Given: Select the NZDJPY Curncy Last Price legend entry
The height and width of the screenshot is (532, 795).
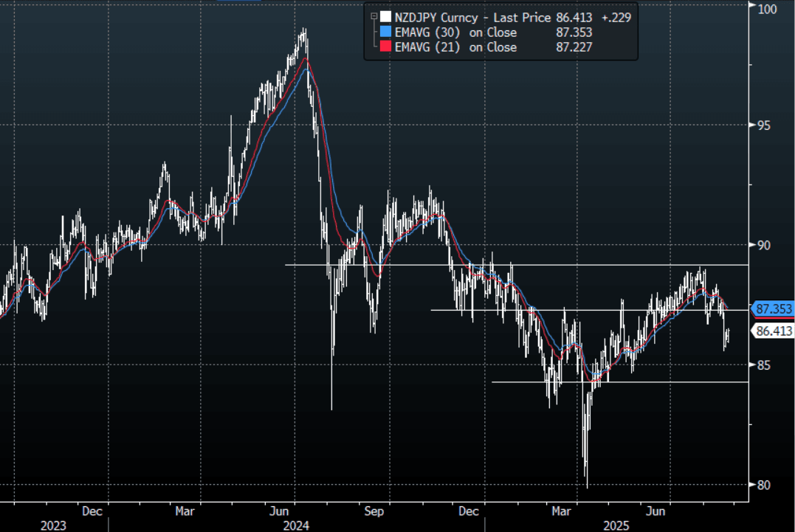Looking at the screenshot, I should click(472, 17).
